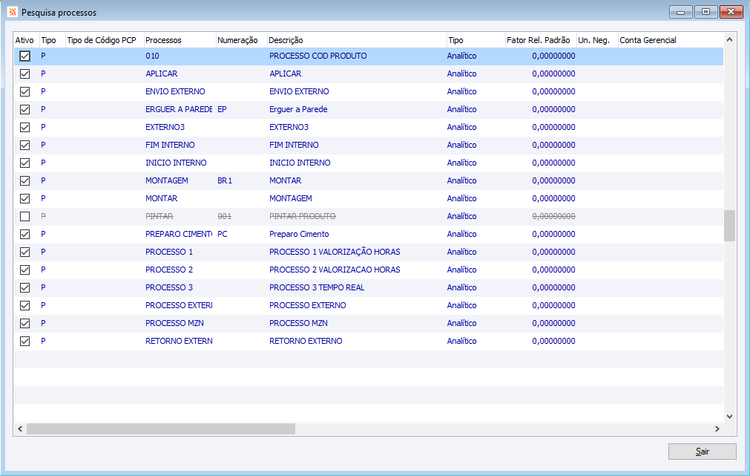The width and height of the screenshot is (750, 476).
Task: Select the ERGUER A PAREDE process row
Action: 368,110
